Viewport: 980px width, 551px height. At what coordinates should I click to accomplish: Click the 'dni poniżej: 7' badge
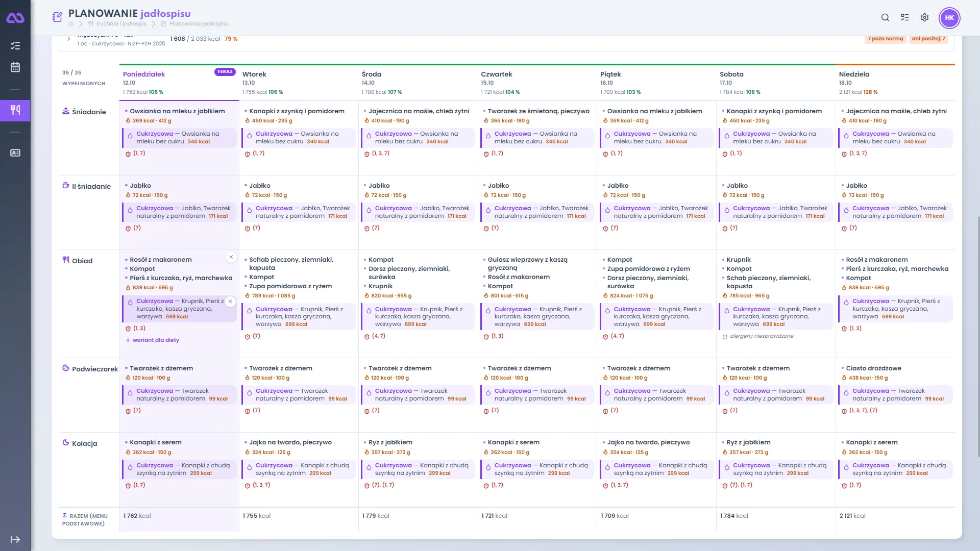point(928,39)
